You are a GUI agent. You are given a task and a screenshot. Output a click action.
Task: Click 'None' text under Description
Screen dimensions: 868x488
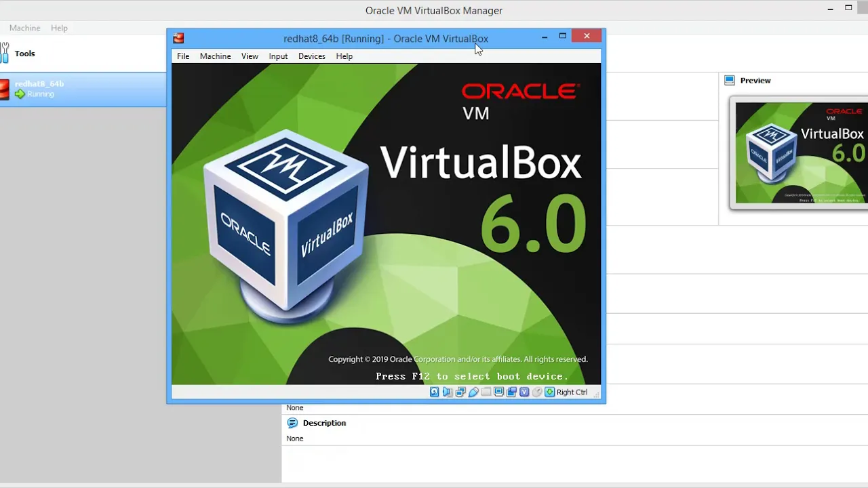pyautogui.click(x=295, y=439)
